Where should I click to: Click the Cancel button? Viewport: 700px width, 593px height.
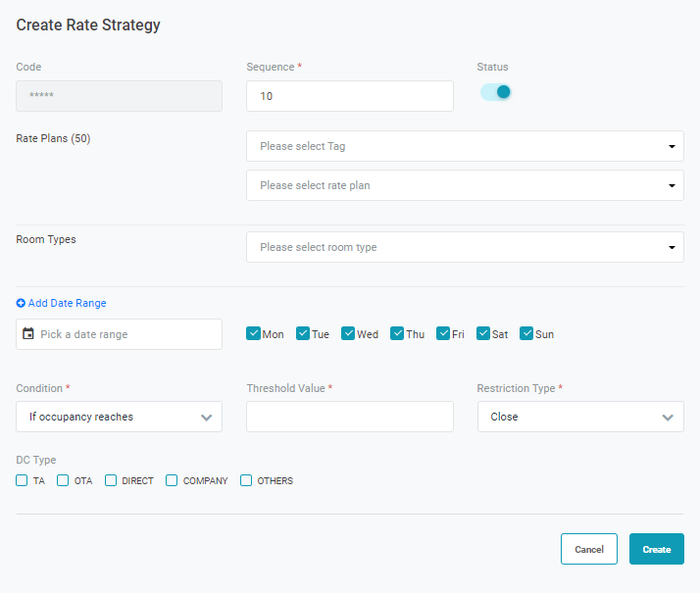pyautogui.click(x=588, y=549)
